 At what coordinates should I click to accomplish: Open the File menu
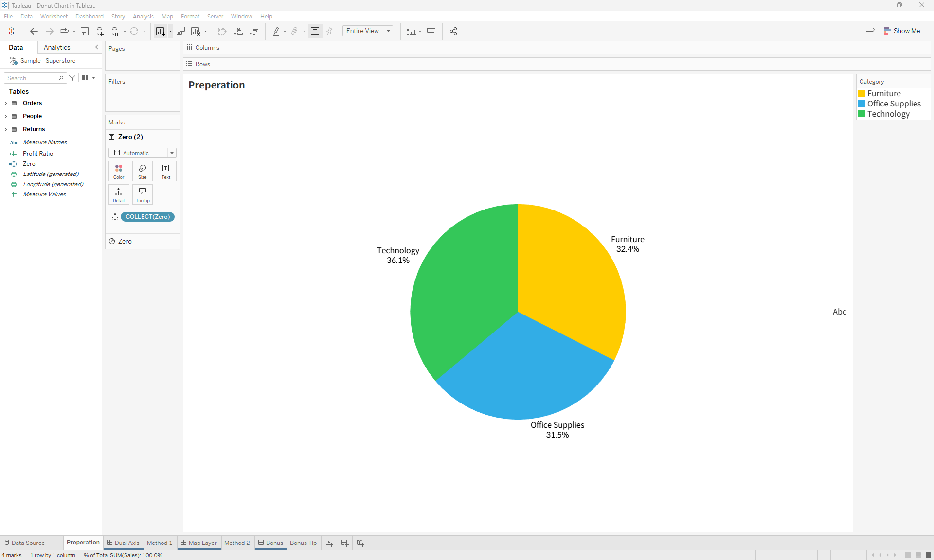(x=8, y=16)
